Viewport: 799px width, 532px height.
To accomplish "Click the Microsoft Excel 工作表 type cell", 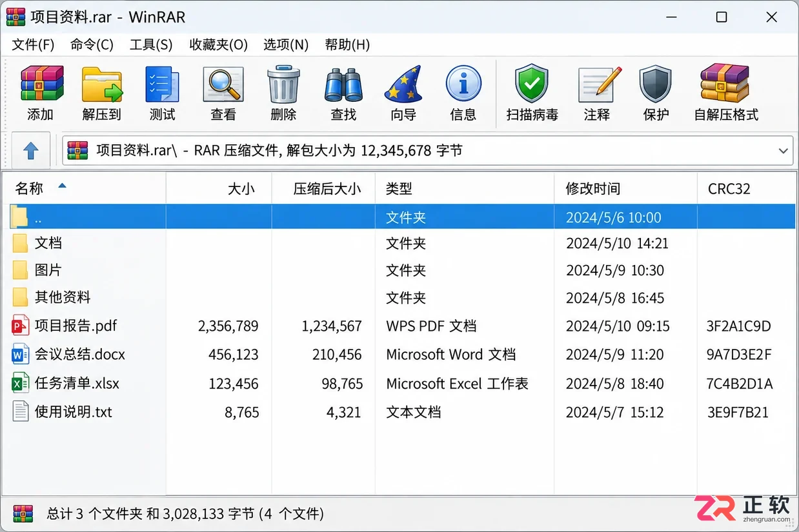I will (457, 384).
